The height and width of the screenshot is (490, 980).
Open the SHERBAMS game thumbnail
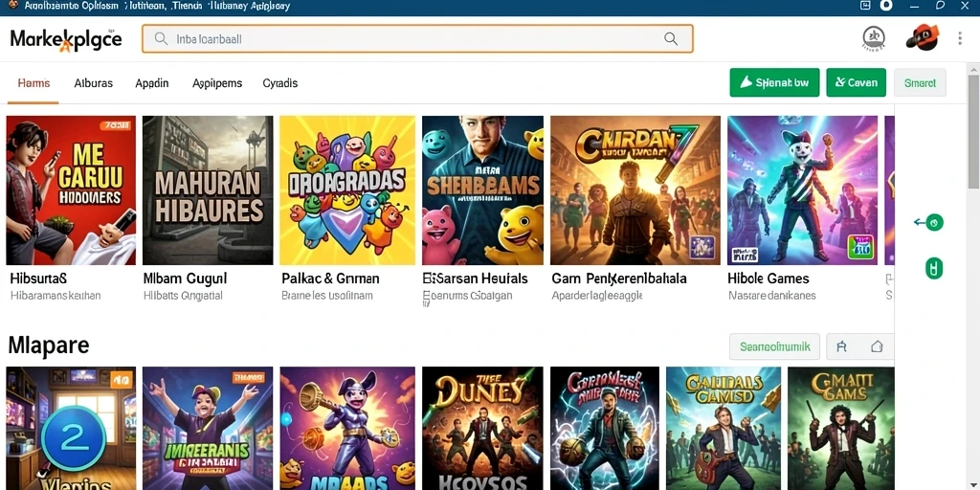click(482, 190)
